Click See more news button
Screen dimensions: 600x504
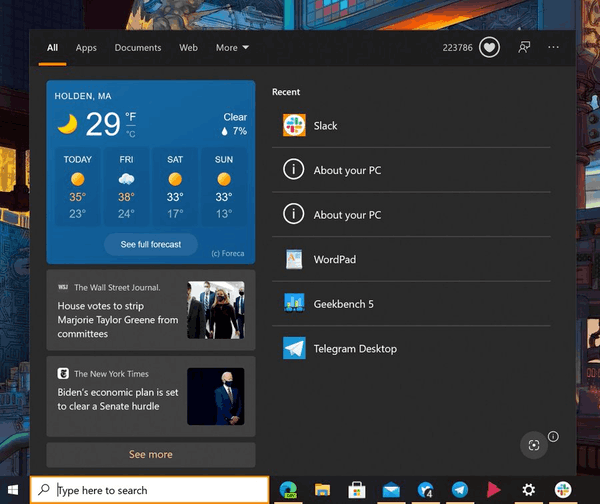[151, 454]
